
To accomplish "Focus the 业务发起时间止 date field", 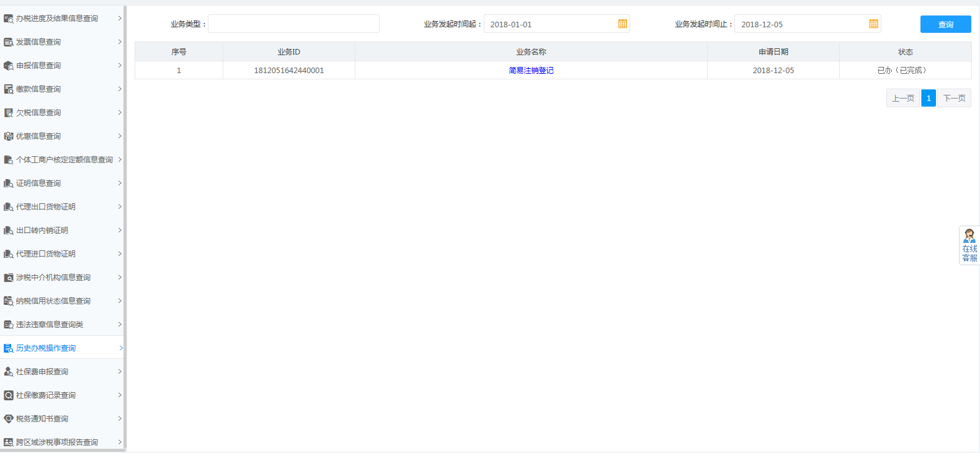I will (808, 24).
